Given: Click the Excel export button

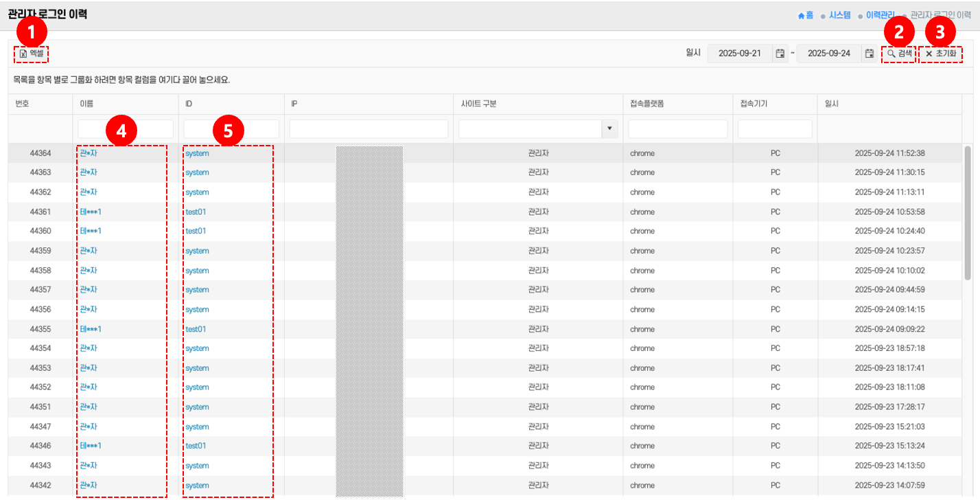Looking at the screenshot, I should click(x=32, y=53).
